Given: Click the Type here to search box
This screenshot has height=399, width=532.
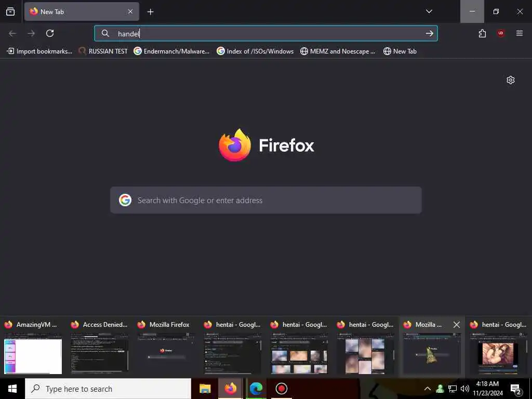Looking at the screenshot, I should [x=108, y=389].
